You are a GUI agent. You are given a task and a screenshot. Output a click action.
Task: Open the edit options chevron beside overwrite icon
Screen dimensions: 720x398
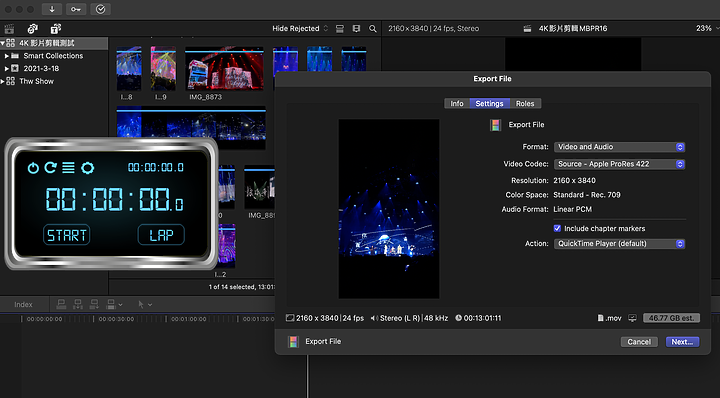pyautogui.click(x=120, y=304)
